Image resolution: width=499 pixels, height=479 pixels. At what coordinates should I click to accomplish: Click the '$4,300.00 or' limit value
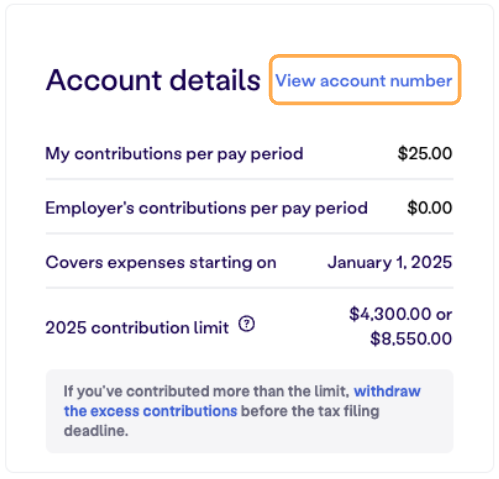[400, 314]
